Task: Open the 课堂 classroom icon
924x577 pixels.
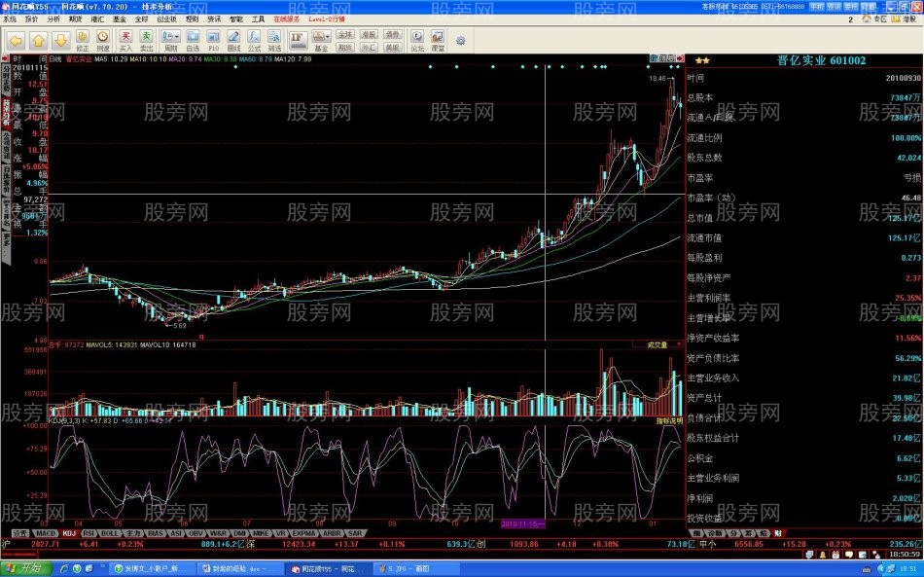Action: coord(438,41)
